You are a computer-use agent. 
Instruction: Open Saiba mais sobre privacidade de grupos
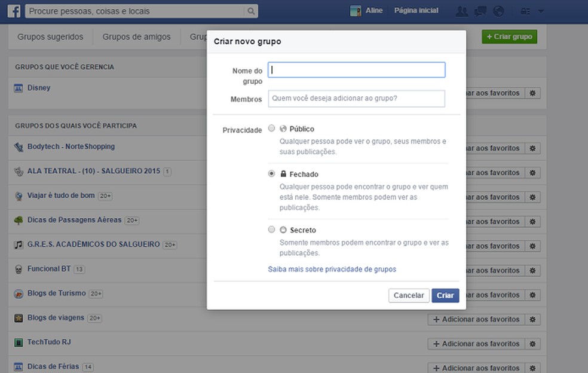pos(332,269)
